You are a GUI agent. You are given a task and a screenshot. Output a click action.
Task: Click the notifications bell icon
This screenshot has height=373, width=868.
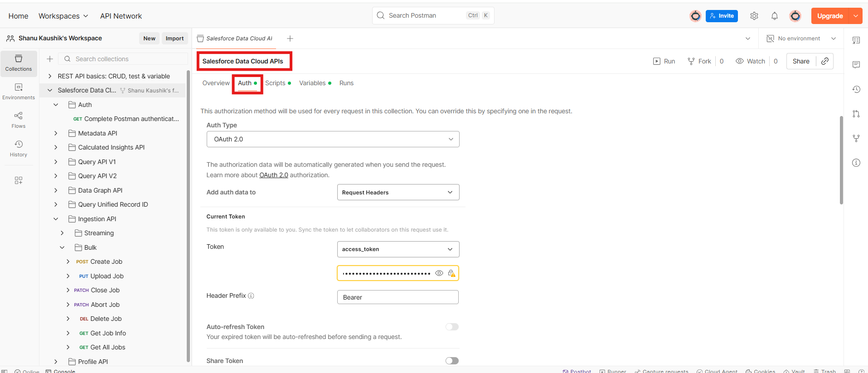coord(774,16)
